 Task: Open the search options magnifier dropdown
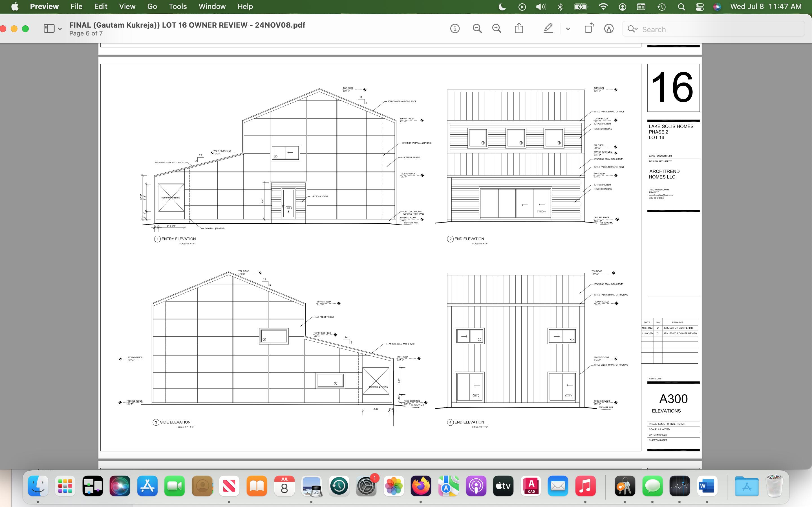pos(632,29)
